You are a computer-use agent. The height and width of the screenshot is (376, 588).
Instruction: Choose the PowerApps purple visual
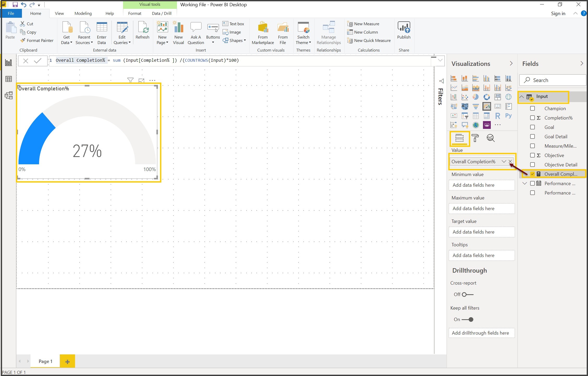(x=486, y=125)
